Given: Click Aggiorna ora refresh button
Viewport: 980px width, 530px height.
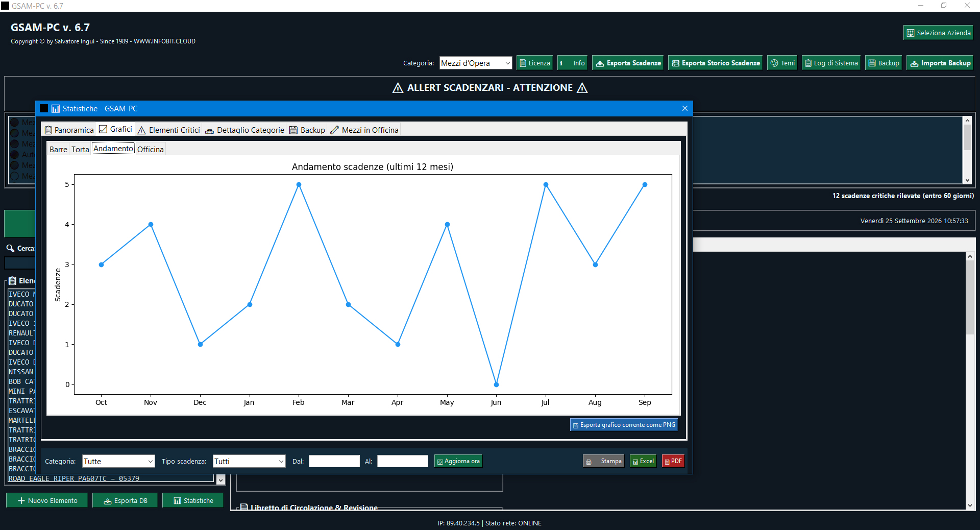Looking at the screenshot, I should (458, 461).
